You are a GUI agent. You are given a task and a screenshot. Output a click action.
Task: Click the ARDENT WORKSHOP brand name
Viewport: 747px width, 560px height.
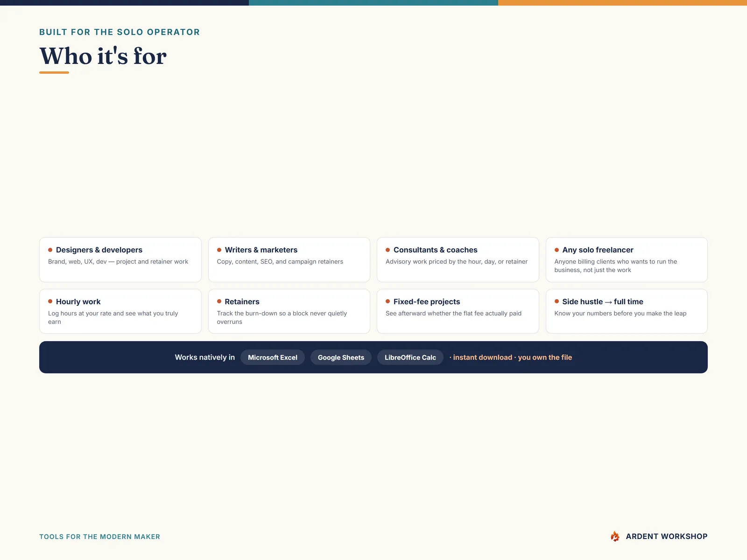[x=667, y=537]
